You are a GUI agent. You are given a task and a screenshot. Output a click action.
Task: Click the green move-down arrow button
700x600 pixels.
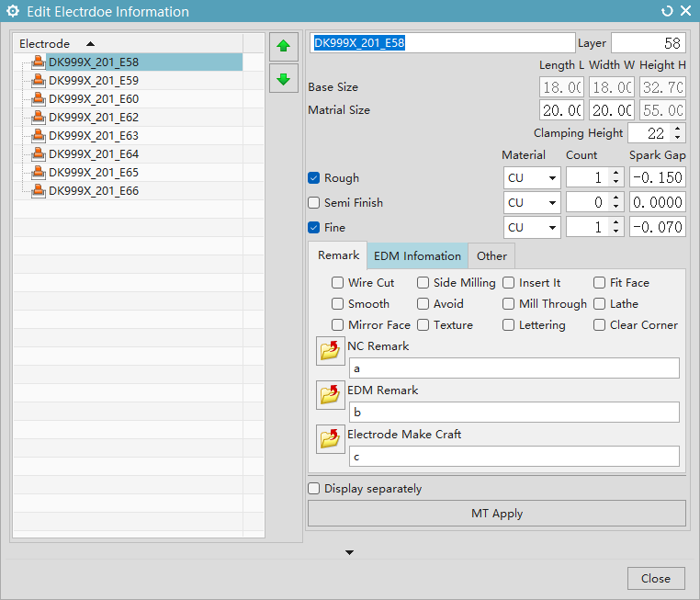(x=283, y=79)
